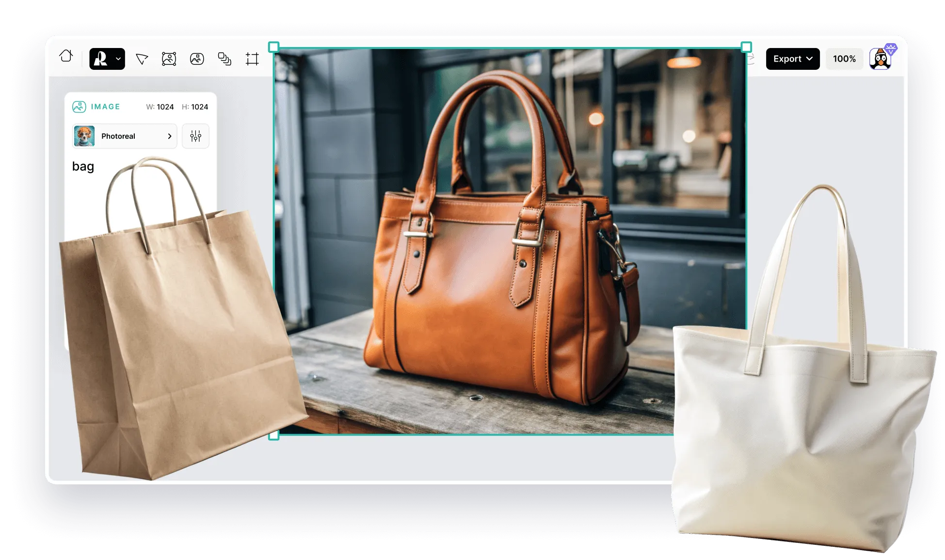Open image settings sliders button
Screen dimensions: 945x560
[195, 136]
